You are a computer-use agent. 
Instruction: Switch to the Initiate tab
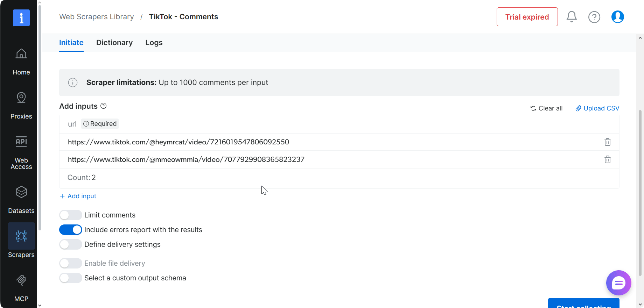pos(71,43)
